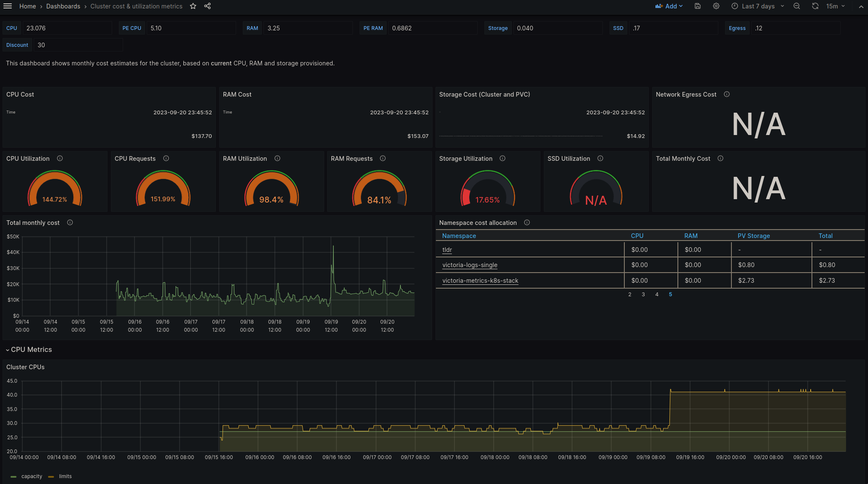
Task: Open the navigation hamburger menu
Action: click(8, 6)
